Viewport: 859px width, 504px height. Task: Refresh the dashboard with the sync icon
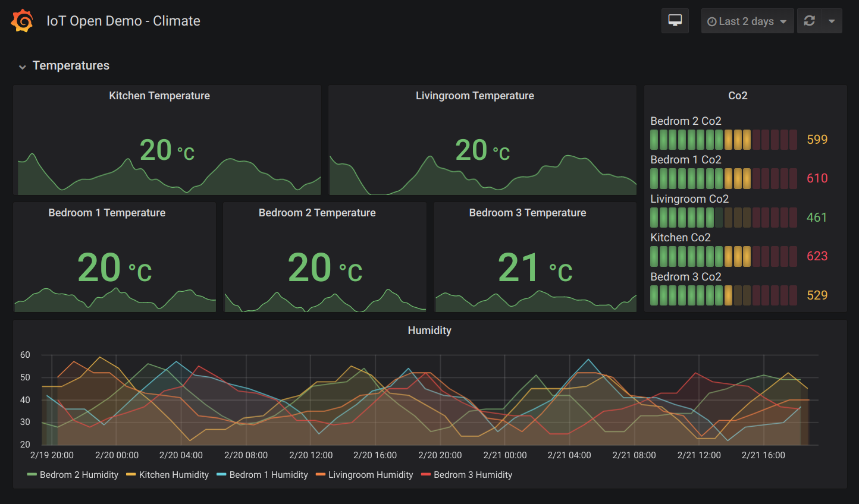[809, 21]
